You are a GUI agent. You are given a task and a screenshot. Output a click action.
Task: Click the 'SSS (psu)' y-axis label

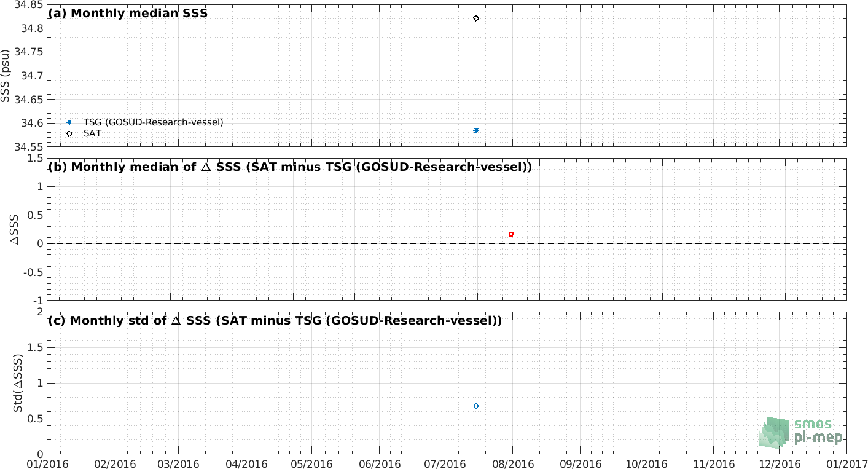click(x=7, y=76)
